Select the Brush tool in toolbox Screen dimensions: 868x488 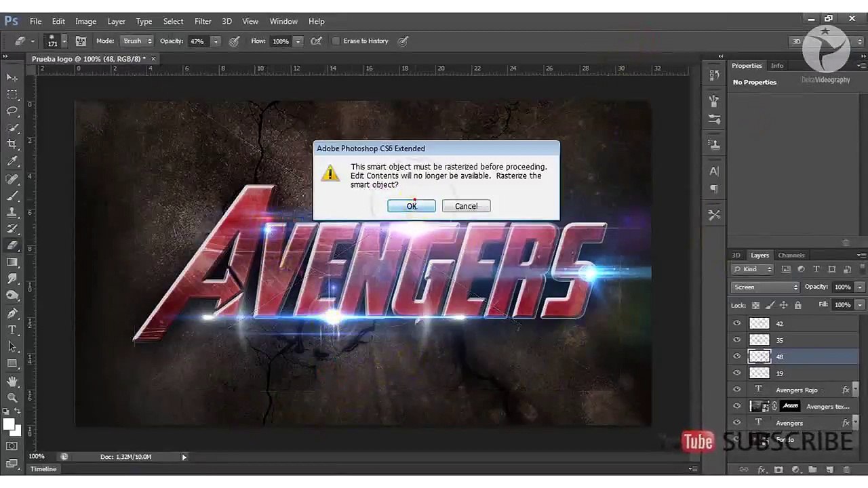pos(12,196)
